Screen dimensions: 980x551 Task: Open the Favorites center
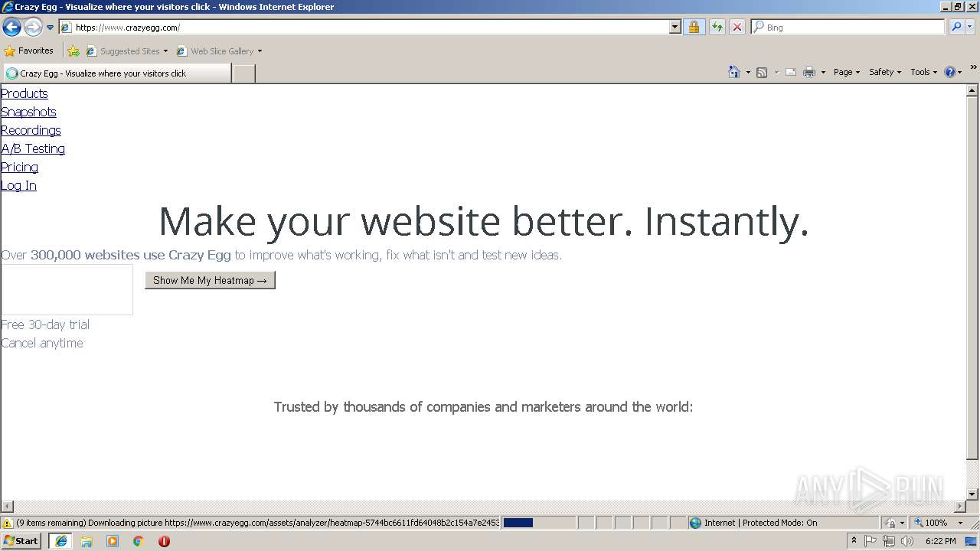29,51
